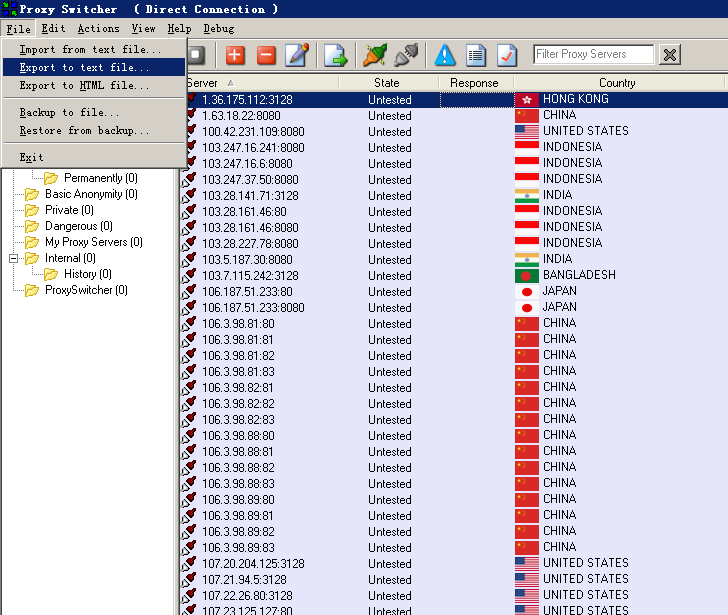Open the Debug menu

(x=219, y=29)
